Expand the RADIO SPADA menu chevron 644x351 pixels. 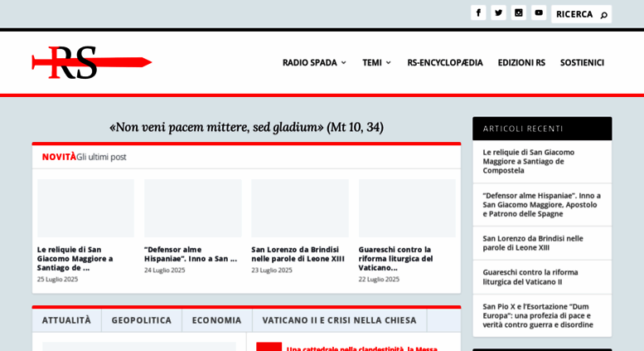coord(344,62)
